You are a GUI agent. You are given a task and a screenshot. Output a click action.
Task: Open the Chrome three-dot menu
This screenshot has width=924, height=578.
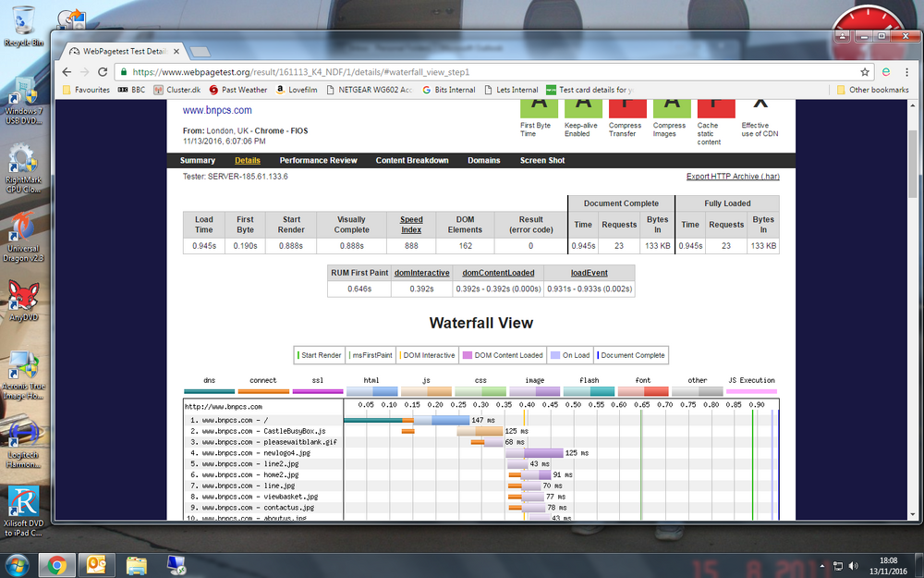coord(906,72)
